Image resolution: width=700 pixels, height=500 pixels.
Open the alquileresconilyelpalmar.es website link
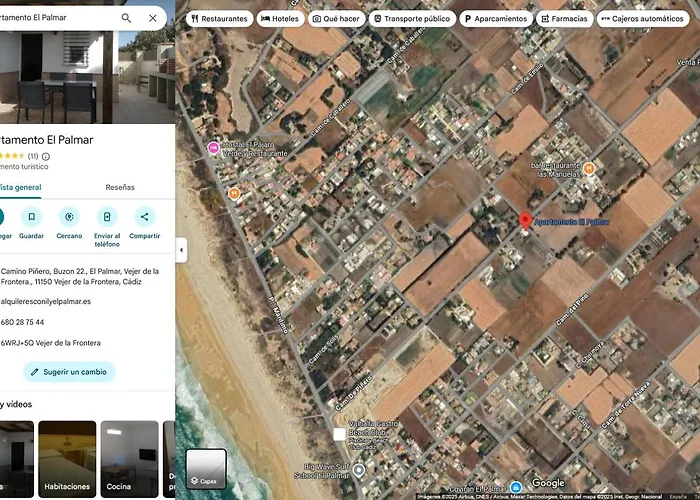46,301
